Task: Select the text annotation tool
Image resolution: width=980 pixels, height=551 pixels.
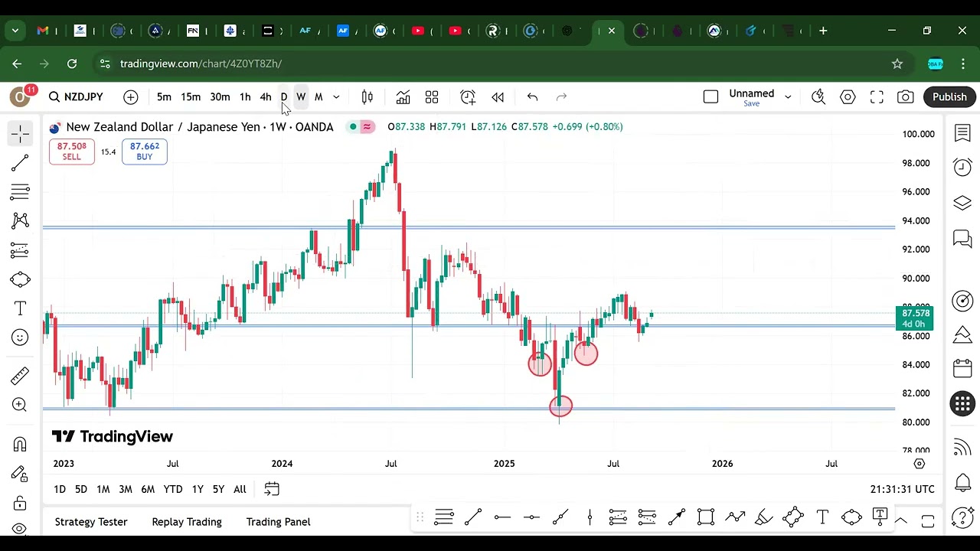Action: click(20, 308)
